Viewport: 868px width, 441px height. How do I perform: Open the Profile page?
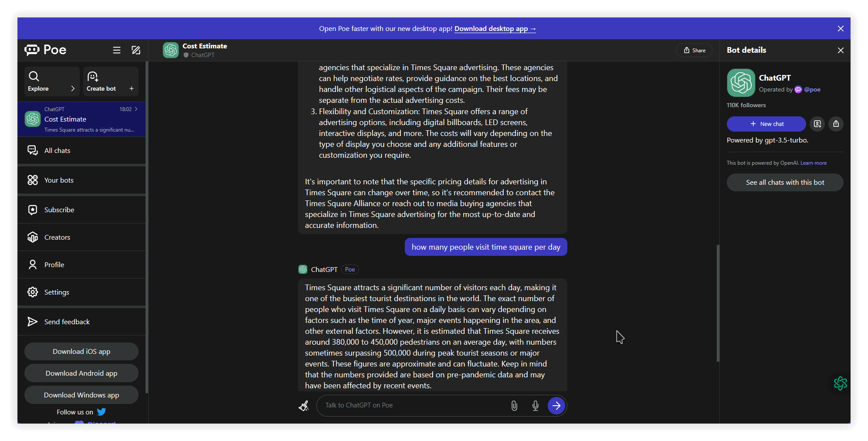[x=81, y=265]
